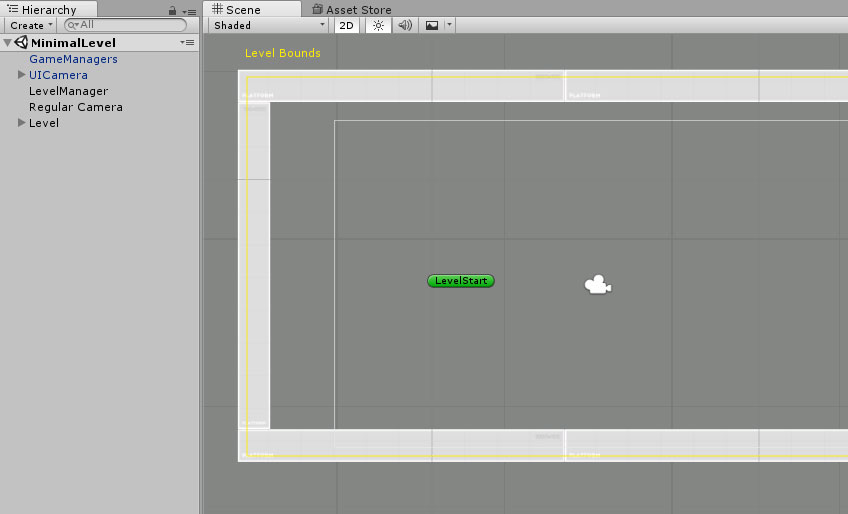848x514 pixels.
Task: Collapse the MinimalLevel scene
Action: (x=8, y=43)
